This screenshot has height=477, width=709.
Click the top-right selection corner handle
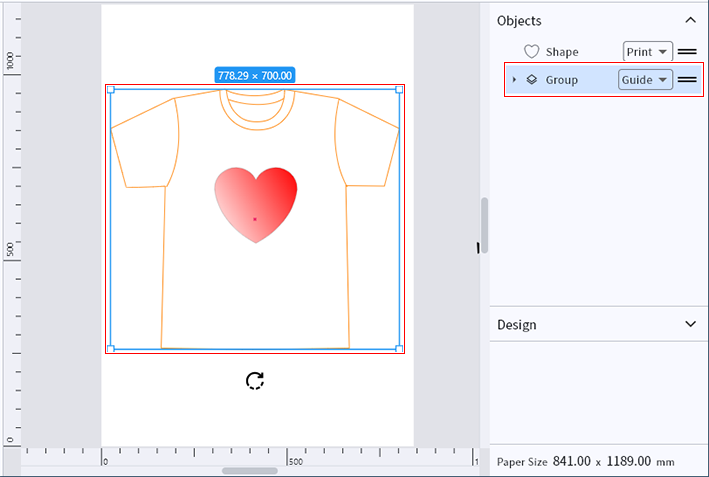click(399, 90)
